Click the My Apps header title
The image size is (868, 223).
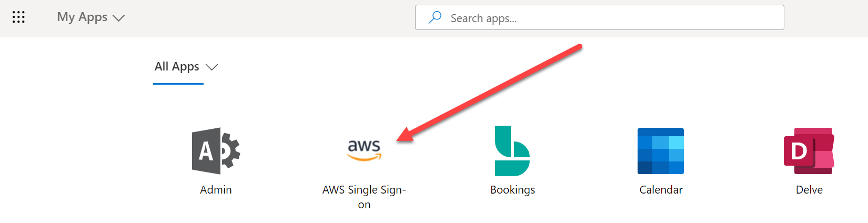click(82, 17)
